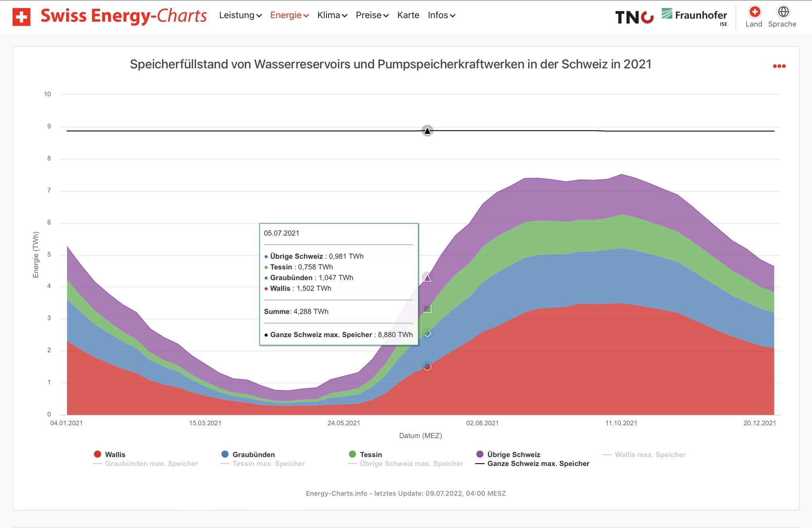Viewport: 812px width, 528px height.
Task: Click the chart title text
Action: tap(391, 64)
